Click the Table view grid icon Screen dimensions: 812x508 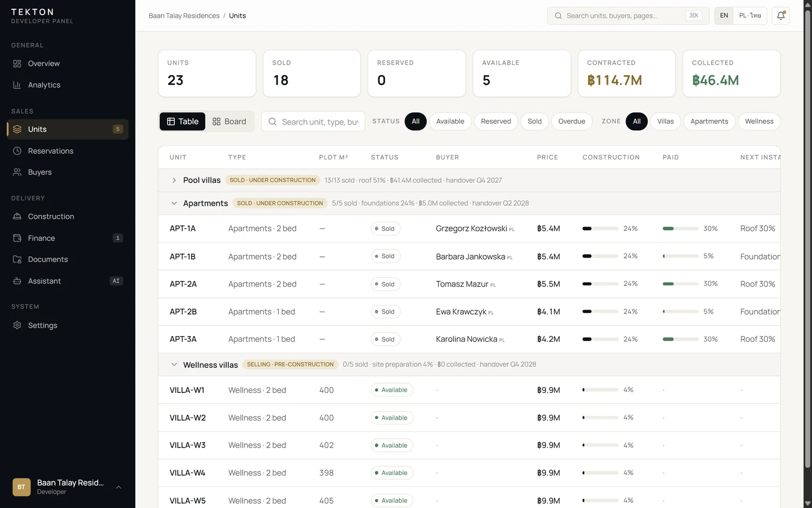171,121
